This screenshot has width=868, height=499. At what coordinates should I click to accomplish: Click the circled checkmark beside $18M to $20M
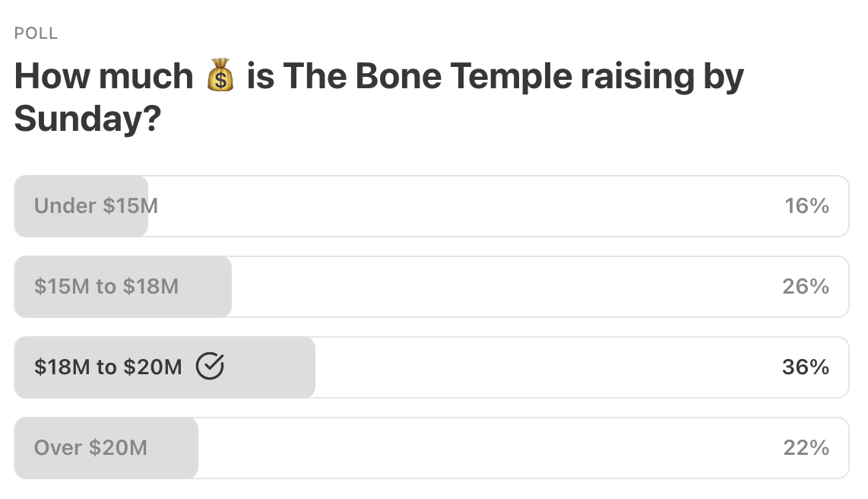click(210, 366)
